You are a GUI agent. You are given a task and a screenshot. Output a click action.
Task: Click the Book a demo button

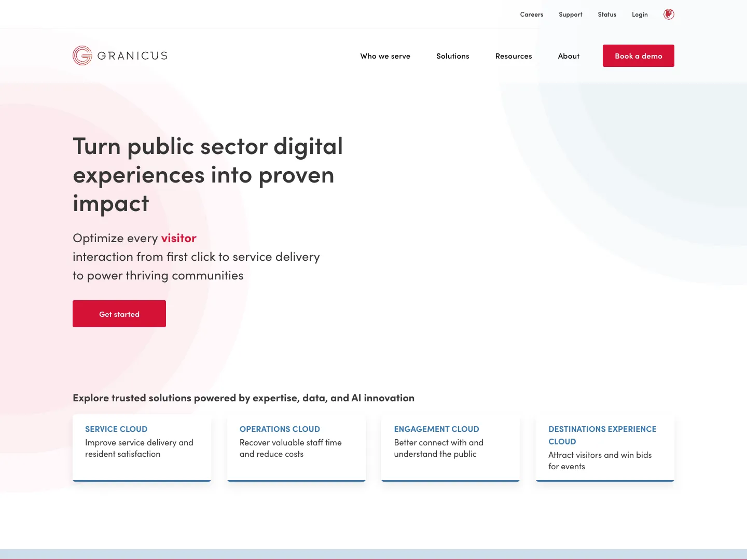[639, 55]
